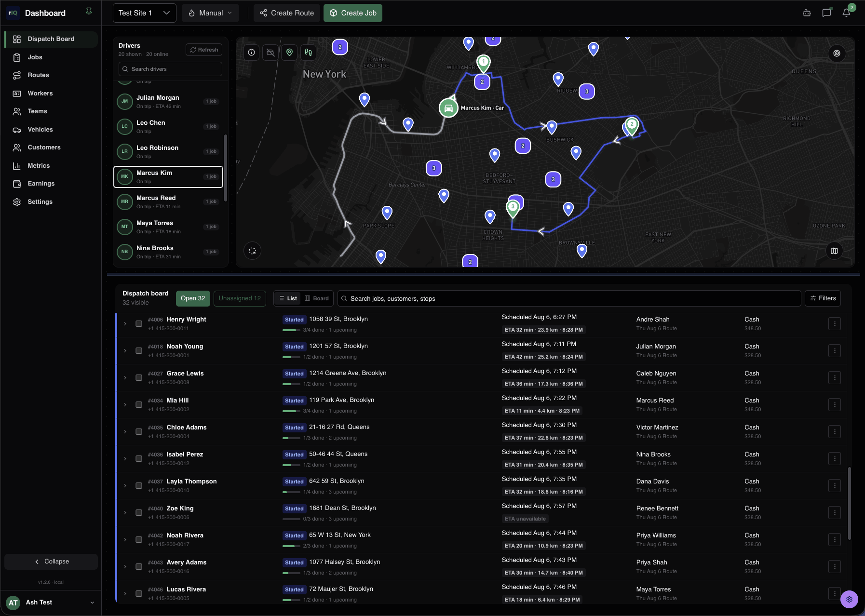Expand the Chloe Adams job row

tap(125, 432)
